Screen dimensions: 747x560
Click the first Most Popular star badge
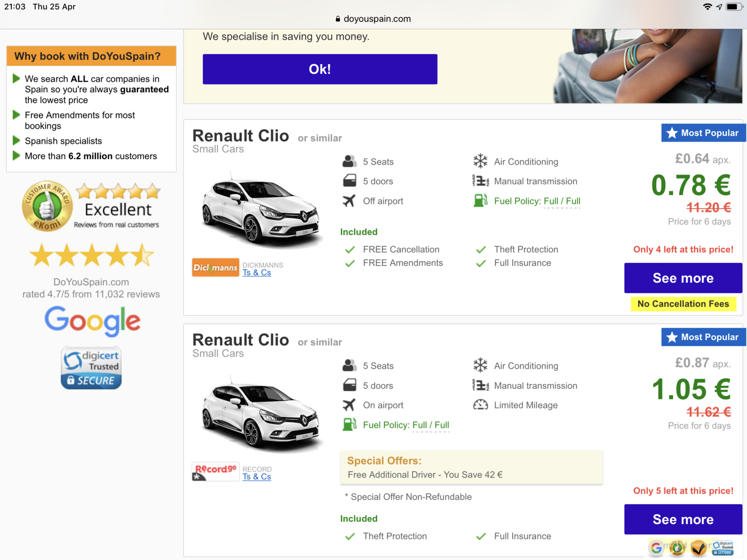[x=702, y=133]
